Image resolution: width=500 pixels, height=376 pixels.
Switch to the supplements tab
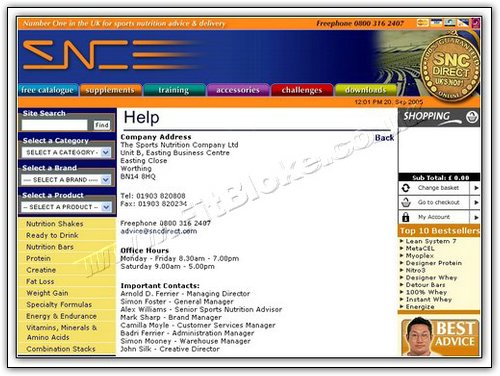tap(110, 90)
